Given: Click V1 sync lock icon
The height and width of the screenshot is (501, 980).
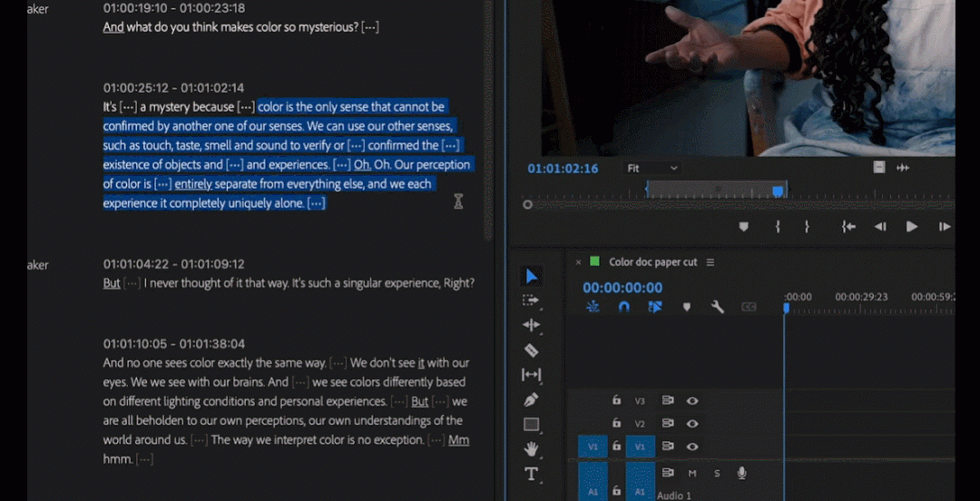Looking at the screenshot, I should pos(668,447).
